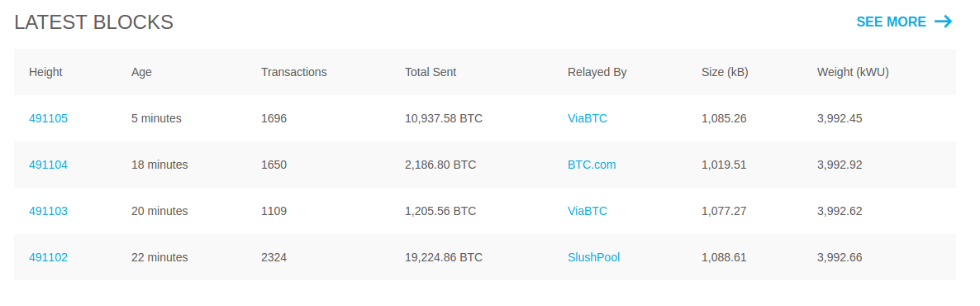The width and height of the screenshot is (980, 306).
Task: Open block height 491104
Action: 48,165
